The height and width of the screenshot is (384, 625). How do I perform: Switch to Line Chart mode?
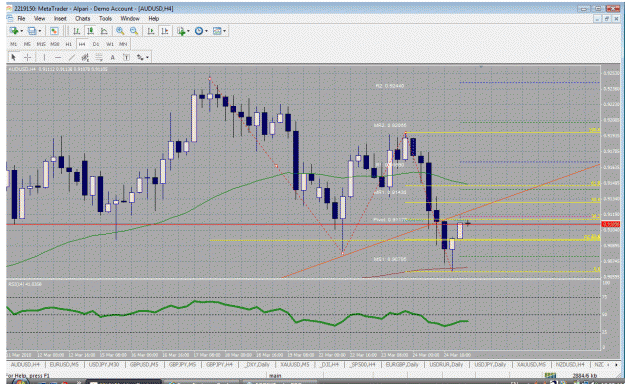coord(104,31)
